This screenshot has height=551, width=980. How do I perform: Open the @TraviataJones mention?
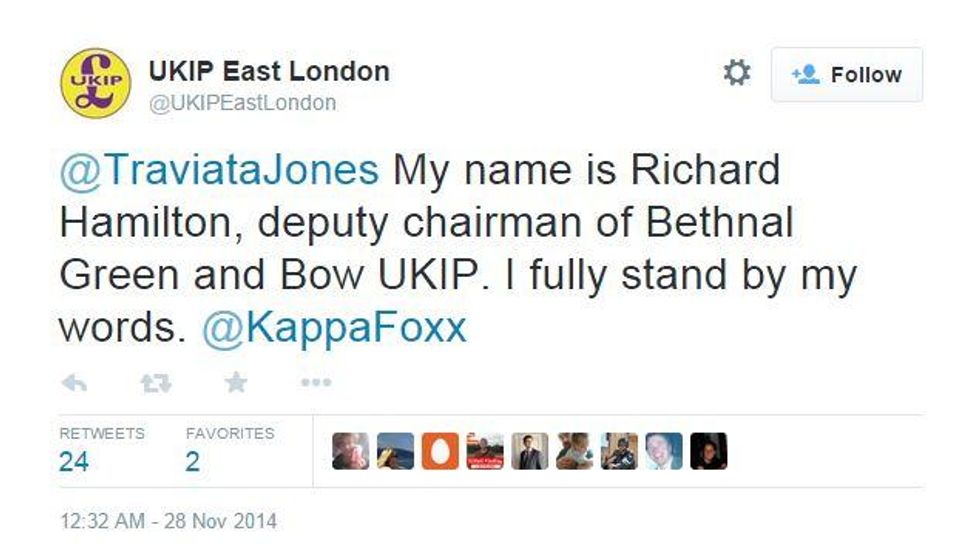tap(219, 169)
